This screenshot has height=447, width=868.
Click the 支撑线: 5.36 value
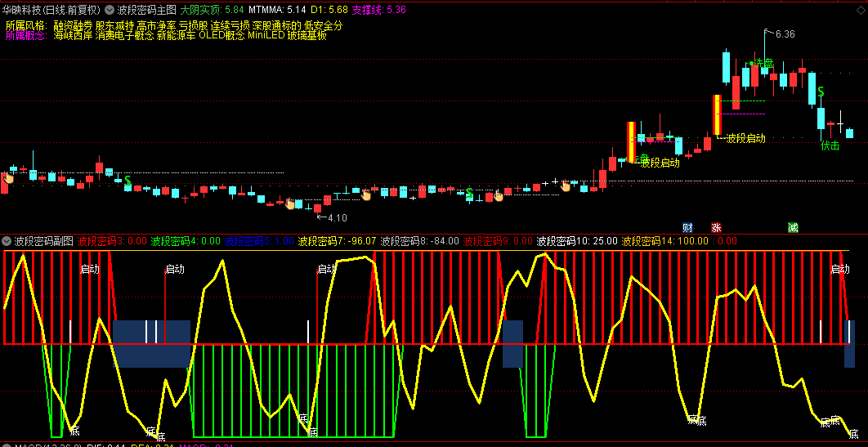point(379,10)
